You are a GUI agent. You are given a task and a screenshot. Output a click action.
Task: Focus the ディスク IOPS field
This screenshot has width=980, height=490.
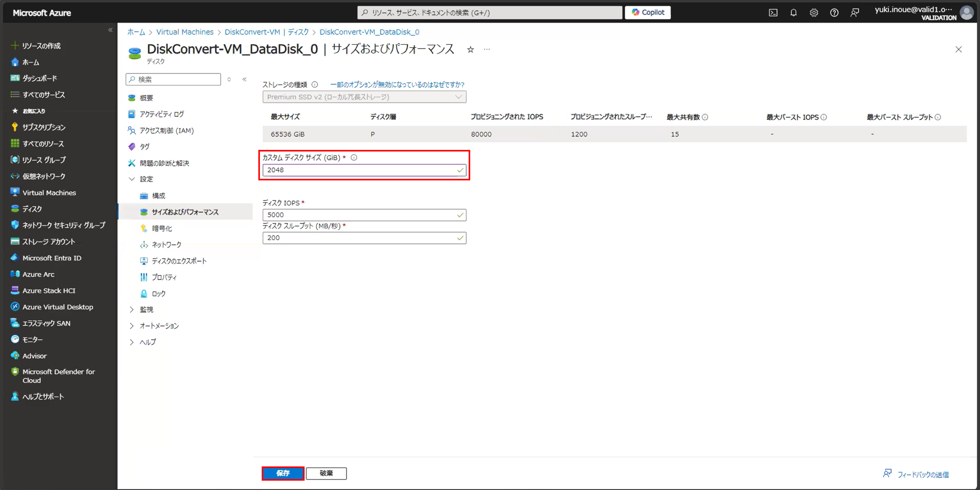[364, 215]
